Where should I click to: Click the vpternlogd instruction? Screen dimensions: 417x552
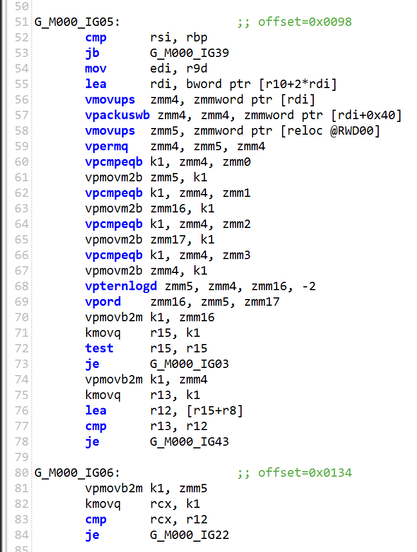pyautogui.click(x=201, y=286)
